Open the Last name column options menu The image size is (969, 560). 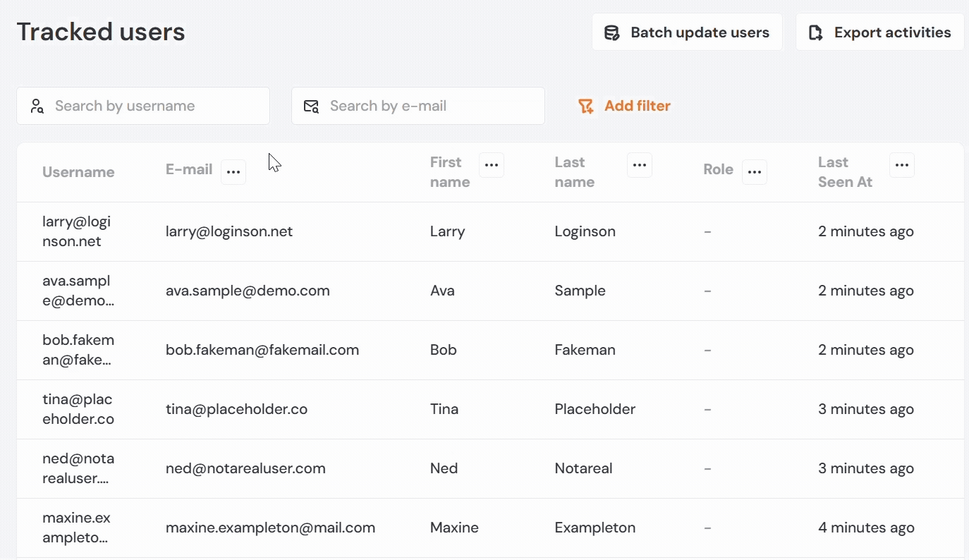point(640,165)
